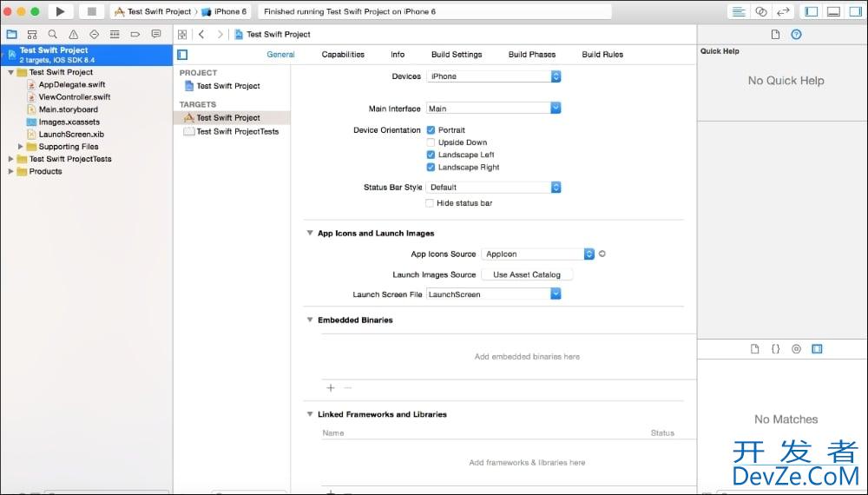This screenshot has width=868, height=495.
Task: Open the Symbol navigator
Action: point(32,35)
